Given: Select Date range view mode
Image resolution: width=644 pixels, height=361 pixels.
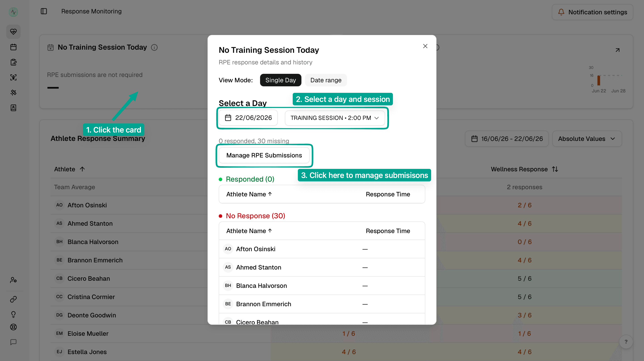Looking at the screenshot, I should (326, 80).
